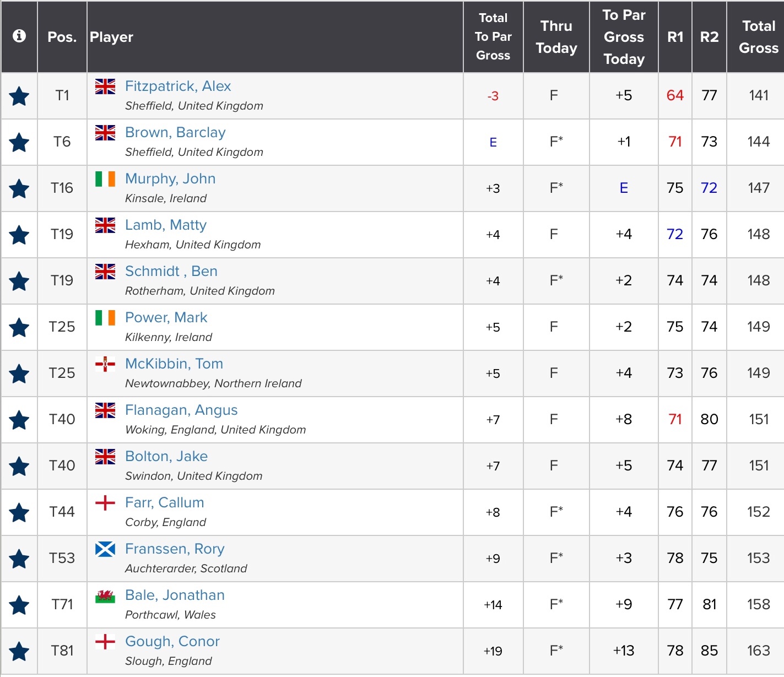Toggle favorite star for Alex Fitzpatrick
Viewport: 784px width, 677px height.
tap(19, 96)
